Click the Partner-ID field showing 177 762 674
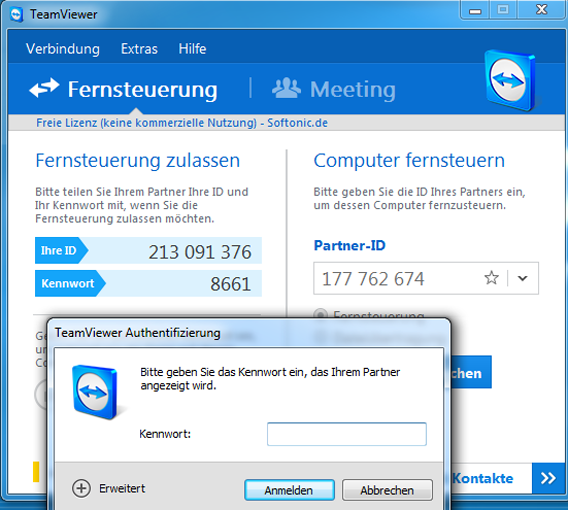This screenshot has height=510, width=568. 426,278
